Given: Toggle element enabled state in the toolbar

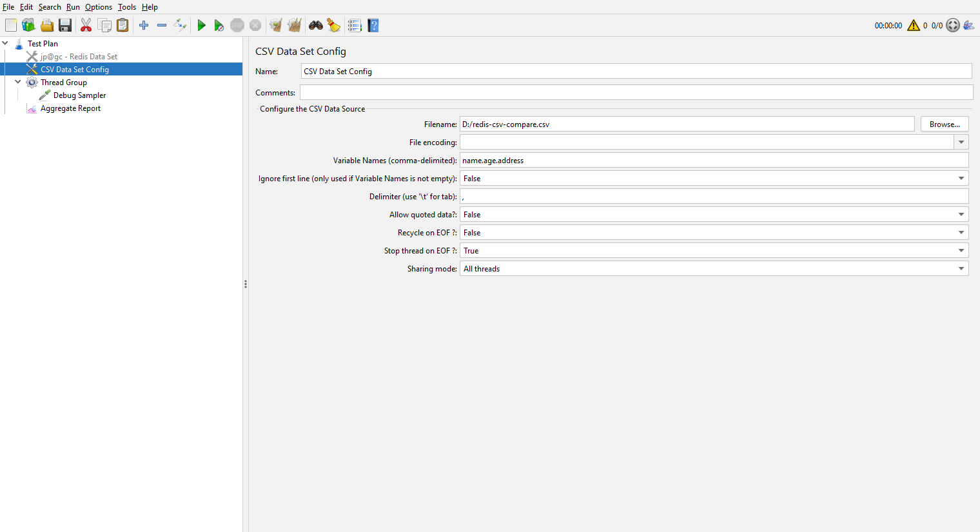Looking at the screenshot, I should (x=180, y=25).
